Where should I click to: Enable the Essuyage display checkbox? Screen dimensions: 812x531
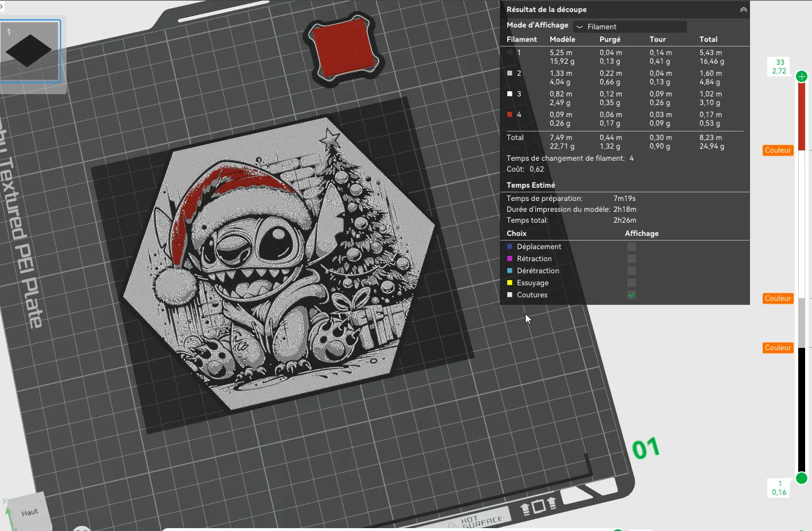[x=631, y=282]
